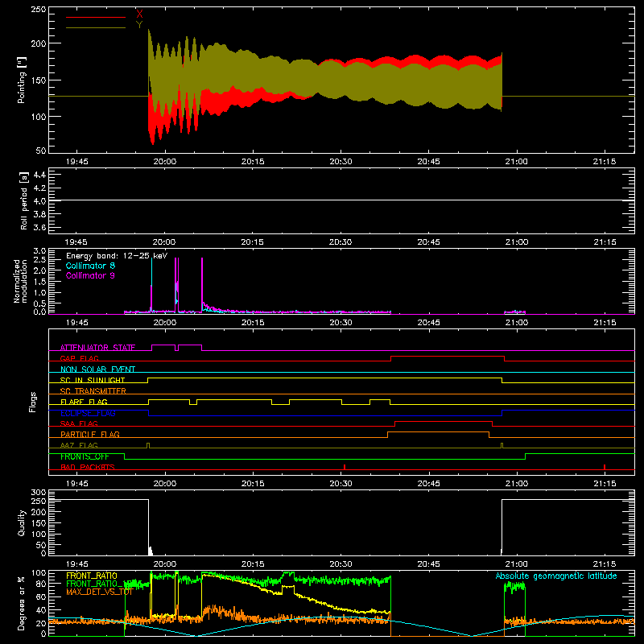
Task: Click the ATTENUATOR_STATE flag label
Action: pos(97,348)
